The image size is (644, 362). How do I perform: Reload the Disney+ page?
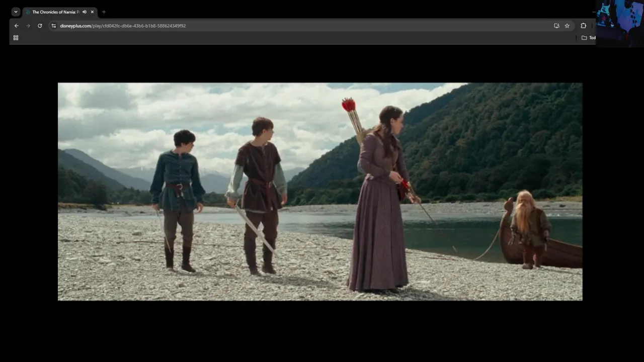coord(40,26)
